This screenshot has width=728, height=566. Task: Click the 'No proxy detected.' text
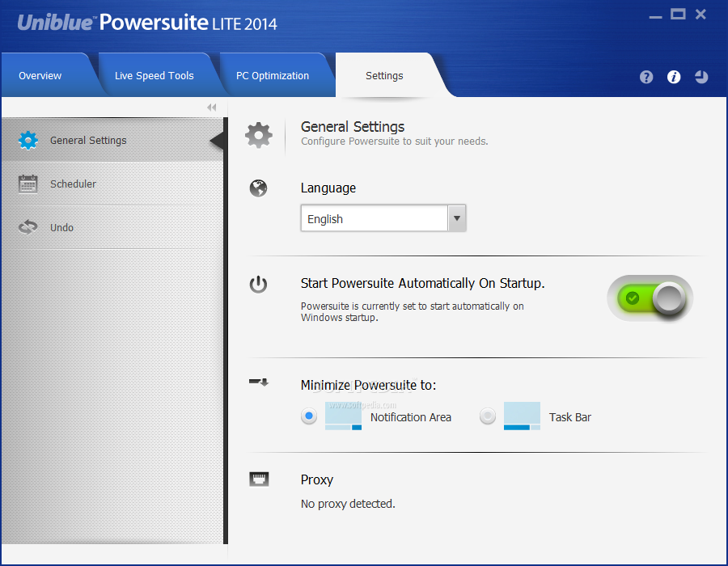click(x=348, y=504)
